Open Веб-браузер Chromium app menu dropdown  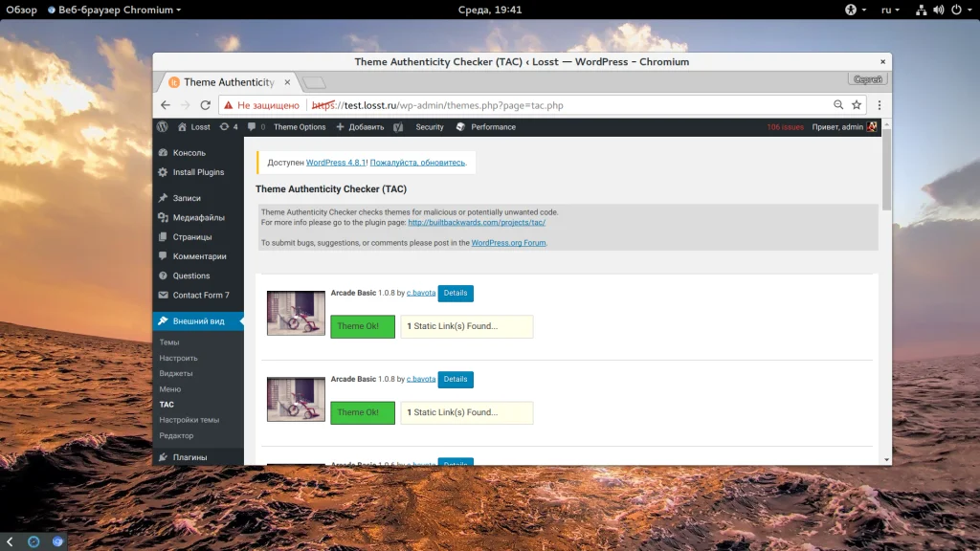click(115, 10)
